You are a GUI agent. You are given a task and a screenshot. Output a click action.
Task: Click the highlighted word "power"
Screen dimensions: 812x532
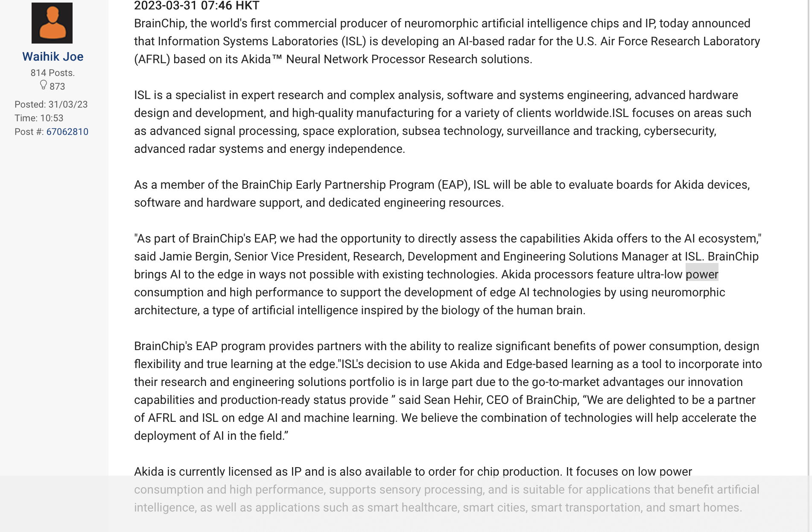pyautogui.click(x=702, y=274)
